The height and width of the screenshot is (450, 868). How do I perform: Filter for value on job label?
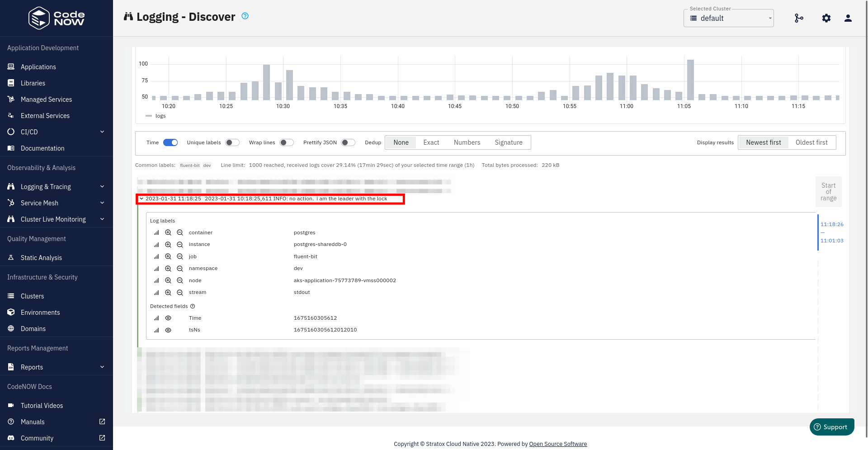point(168,256)
